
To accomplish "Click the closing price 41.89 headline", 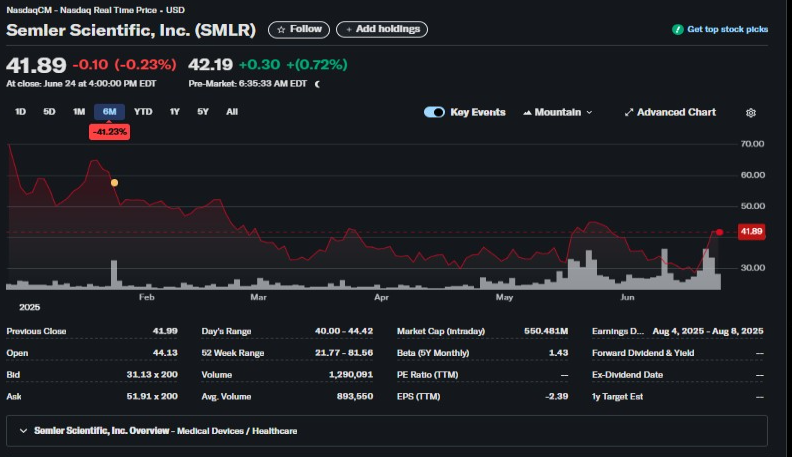I will tap(36, 65).
